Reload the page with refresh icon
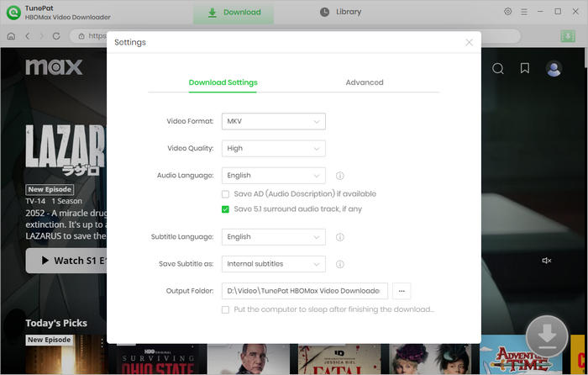The width and height of the screenshot is (588, 375). (56, 36)
